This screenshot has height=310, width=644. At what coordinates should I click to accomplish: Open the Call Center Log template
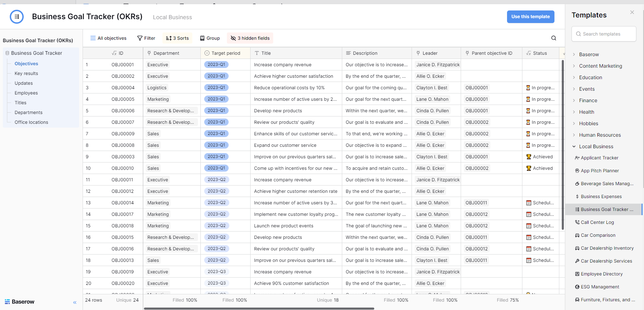(x=597, y=222)
